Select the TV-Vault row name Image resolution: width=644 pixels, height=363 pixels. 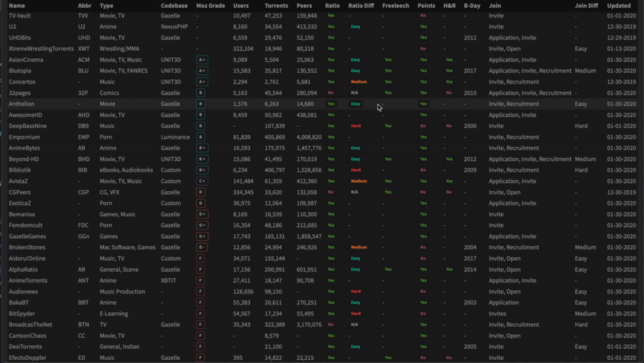point(20,15)
